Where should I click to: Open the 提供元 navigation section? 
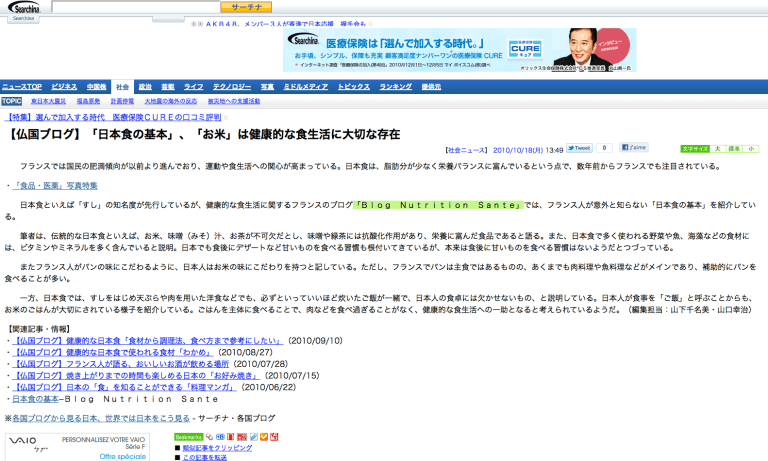(x=431, y=87)
